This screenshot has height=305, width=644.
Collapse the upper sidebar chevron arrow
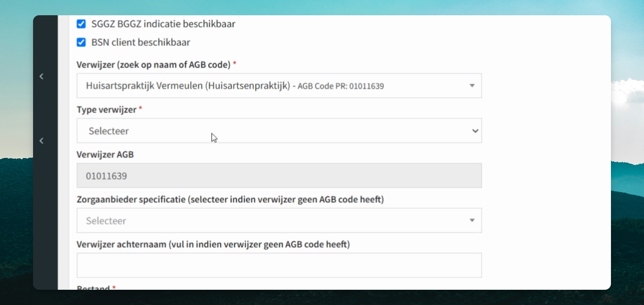pos(42,76)
